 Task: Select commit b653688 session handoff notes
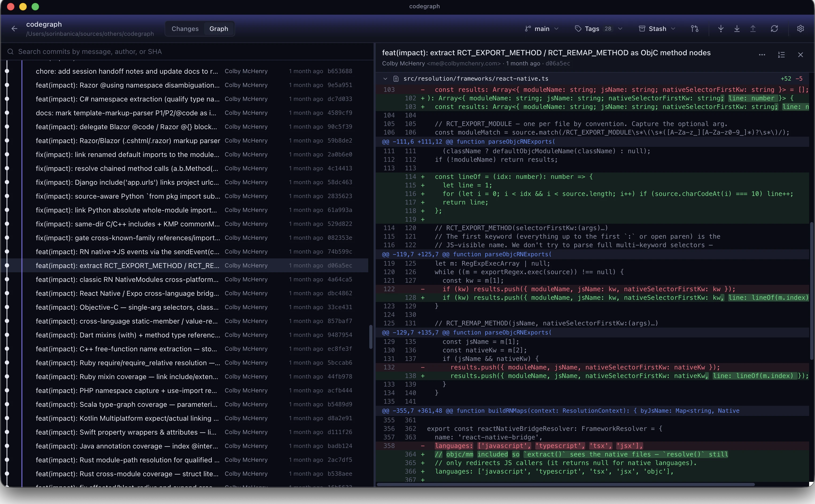click(x=184, y=71)
